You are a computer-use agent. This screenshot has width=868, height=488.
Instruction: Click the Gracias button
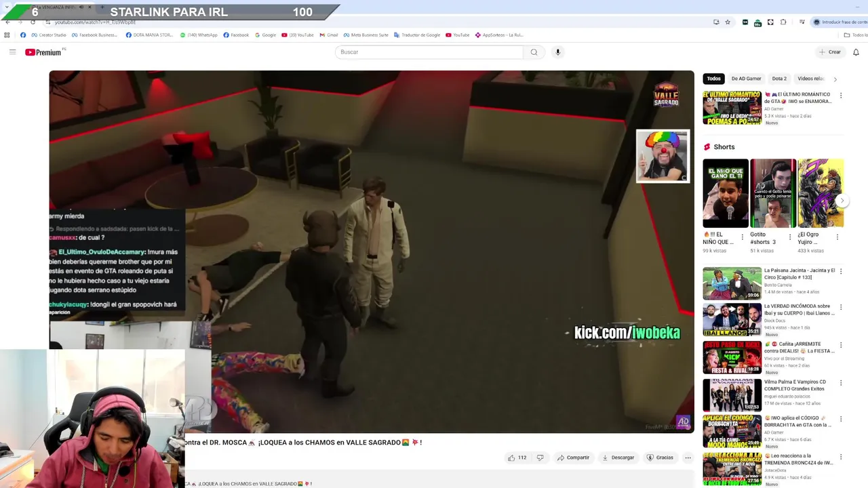tap(660, 457)
